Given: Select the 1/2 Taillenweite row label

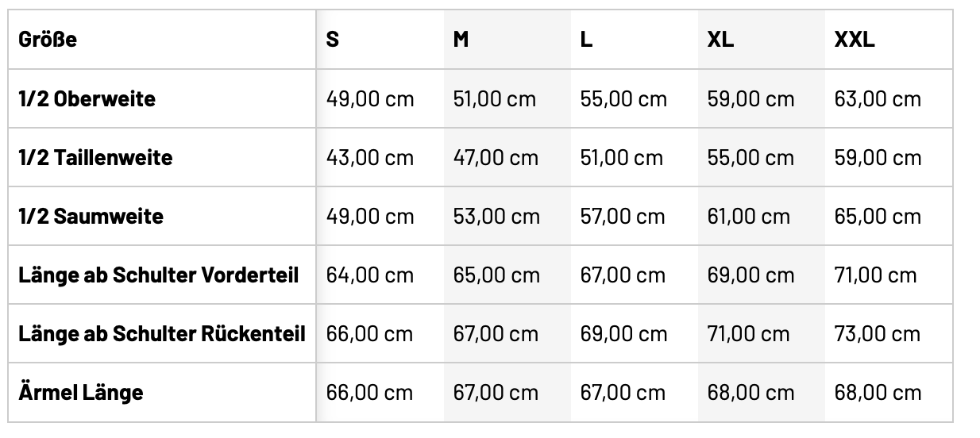Looking at the screenshot, I should [95, 158].
